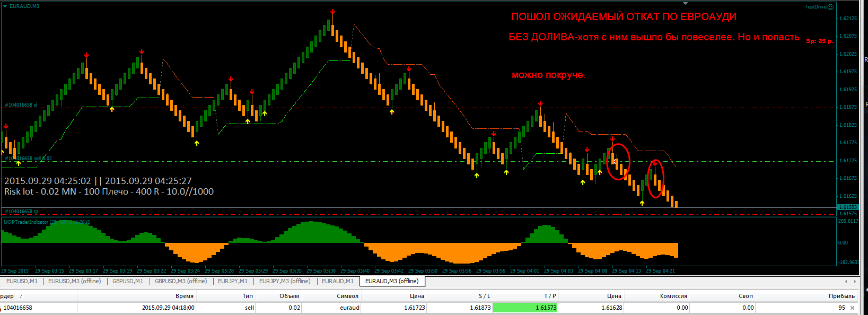This screenshot has width=868, height=315.
Task: Click the 'Risk lot - 0.02 MN' info text
Action: click(x=41, y=191)
